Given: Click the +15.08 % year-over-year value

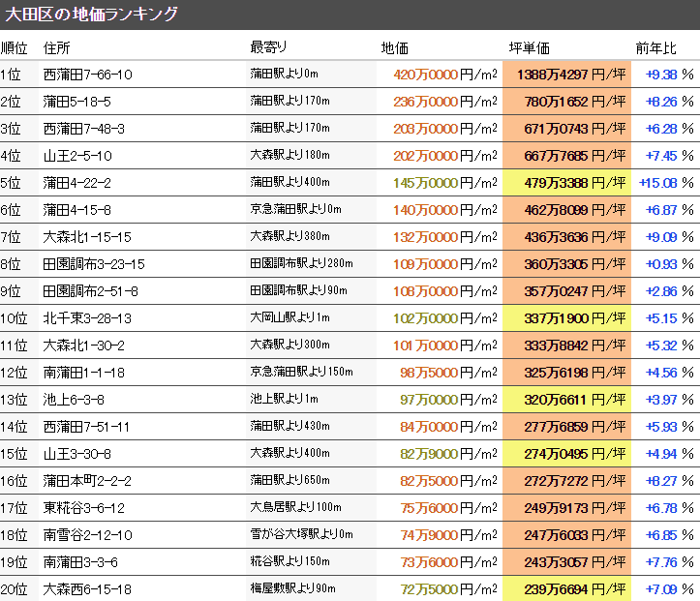Looking at the screenshot, I should pos(666,183).
